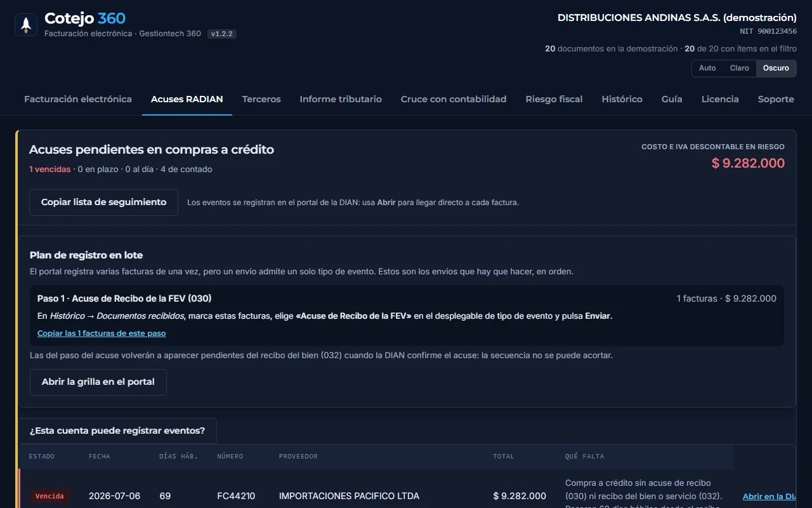The image size is (812, 508).
Task: Click the Cotejo 360 rocket logo
Action: click(x=26, y=25)
